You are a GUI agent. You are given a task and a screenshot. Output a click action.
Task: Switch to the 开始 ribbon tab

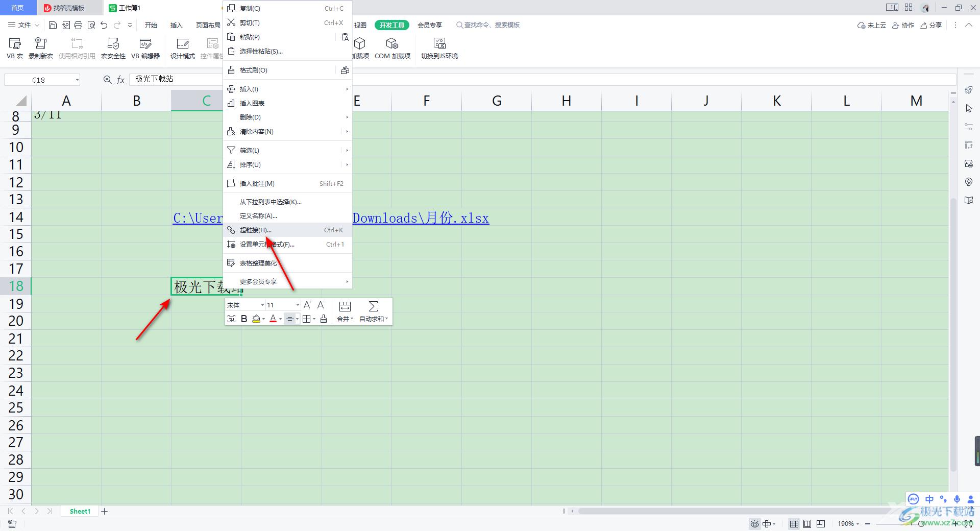(151, 25)
